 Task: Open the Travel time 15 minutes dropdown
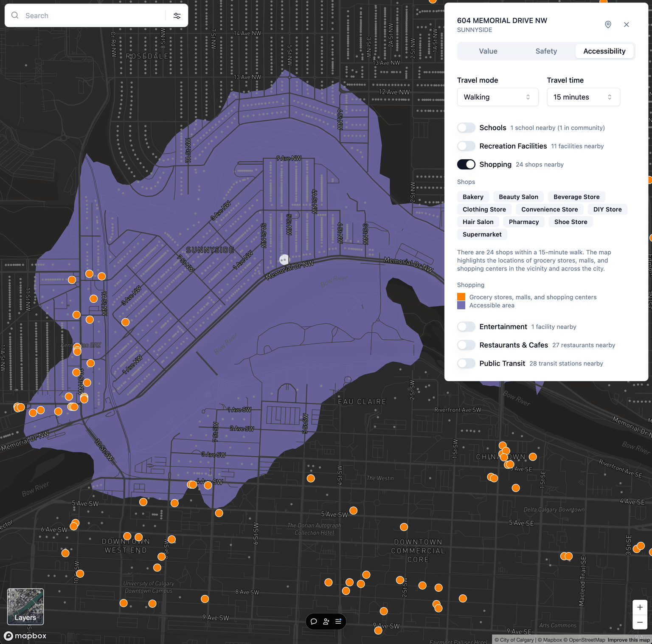pos(583,97)
